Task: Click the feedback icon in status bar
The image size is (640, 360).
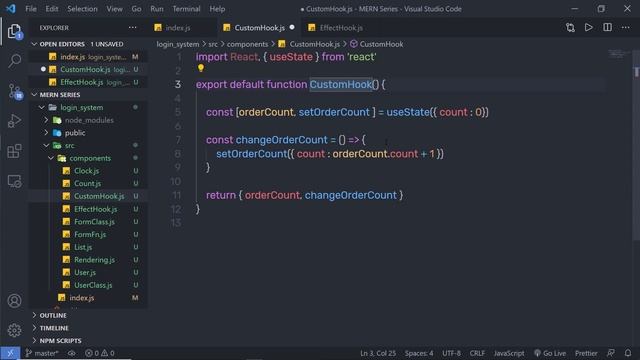Action: (x=611, y=353)
